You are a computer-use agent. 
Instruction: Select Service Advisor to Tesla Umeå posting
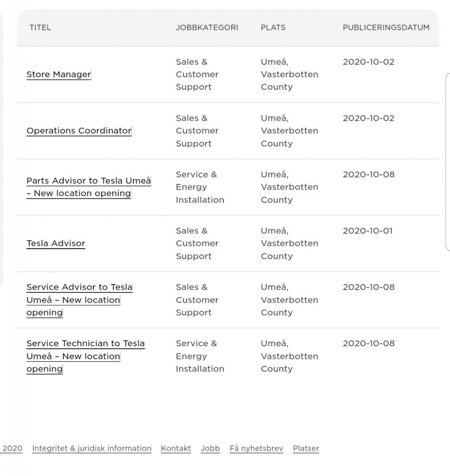click(x=79, y=300)
